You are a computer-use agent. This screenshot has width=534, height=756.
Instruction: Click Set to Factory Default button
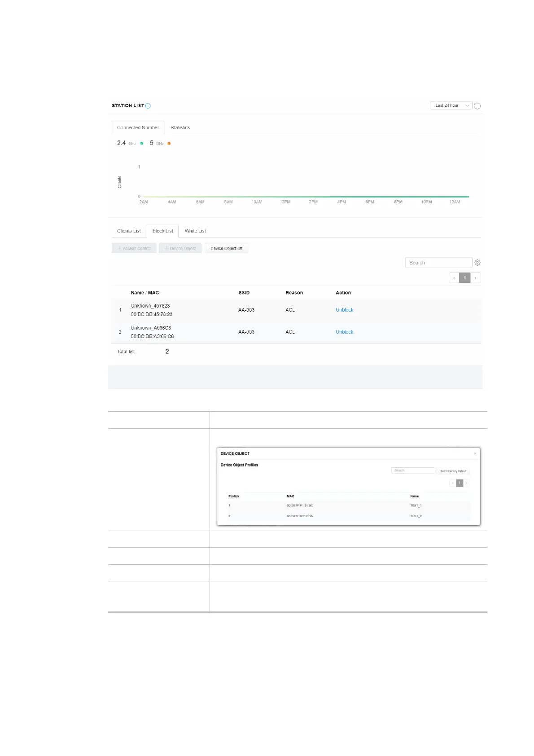[453, 471]
